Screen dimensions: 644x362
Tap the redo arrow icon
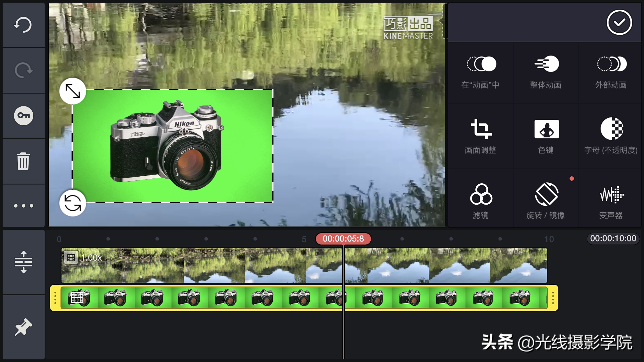[24, 70]
